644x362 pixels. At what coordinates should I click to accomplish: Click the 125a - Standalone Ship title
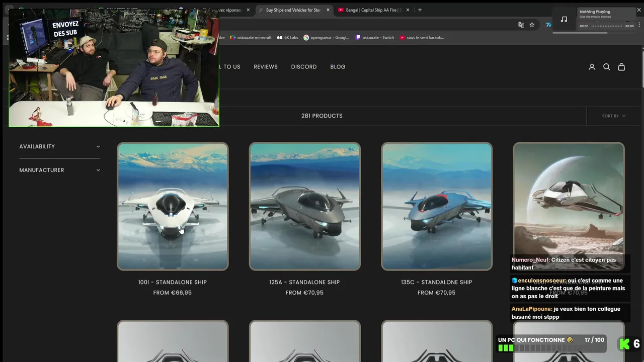304,282
